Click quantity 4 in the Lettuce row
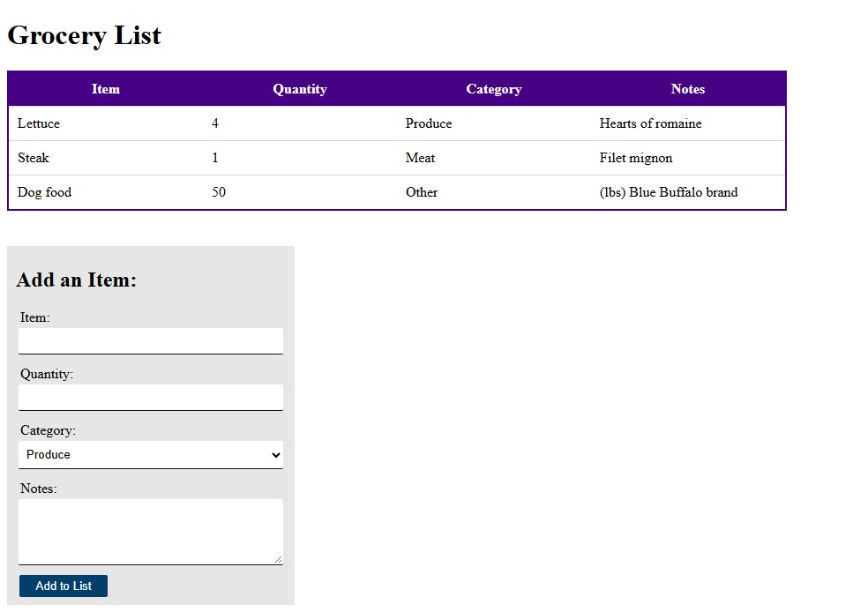Image resolution: width=868 pixels, height=612 pixels. pos(300,123)
